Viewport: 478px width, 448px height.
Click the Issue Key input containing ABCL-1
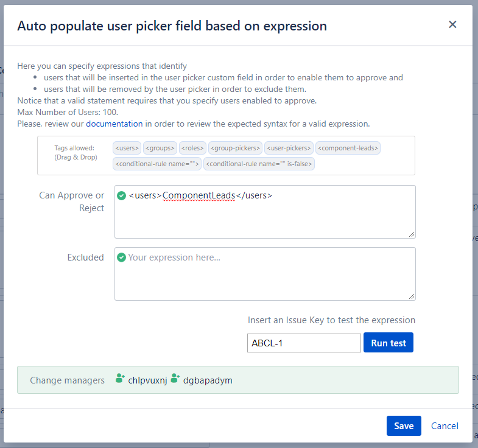point(303,343)
